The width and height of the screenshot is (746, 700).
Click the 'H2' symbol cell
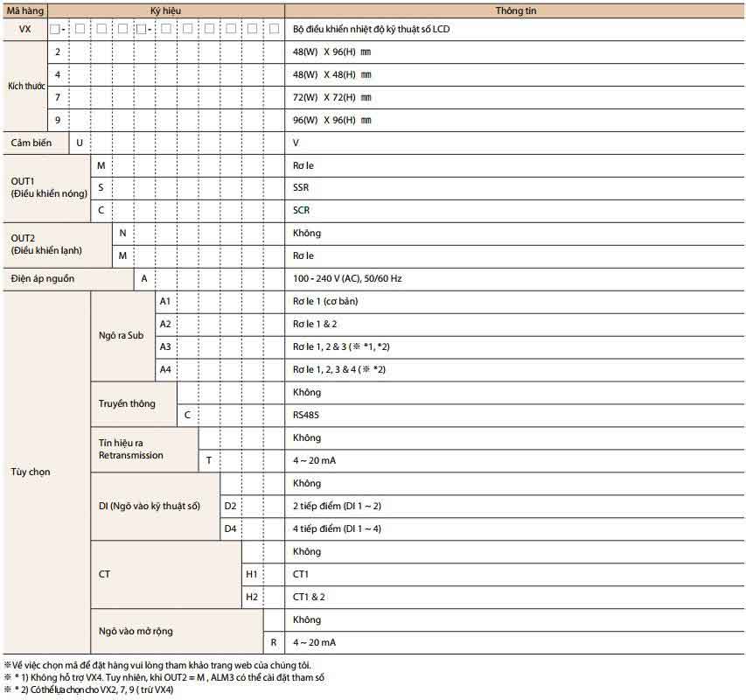[x=252, y=598]
